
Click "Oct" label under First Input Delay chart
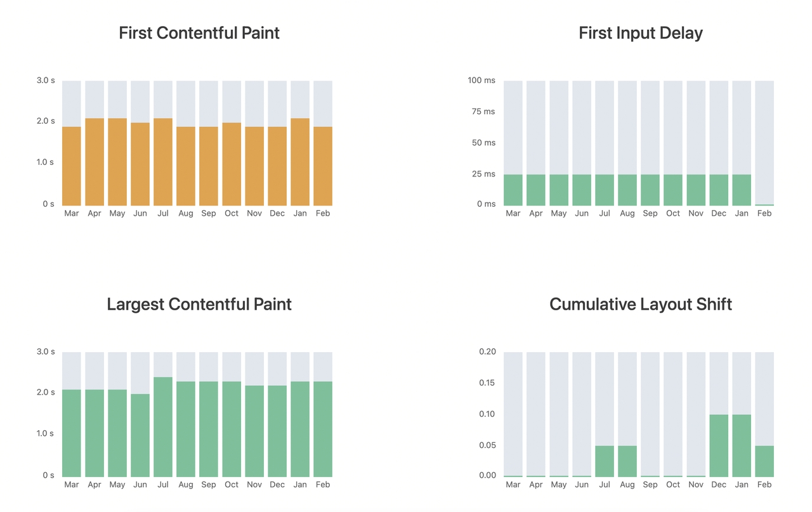click(673, 214)
